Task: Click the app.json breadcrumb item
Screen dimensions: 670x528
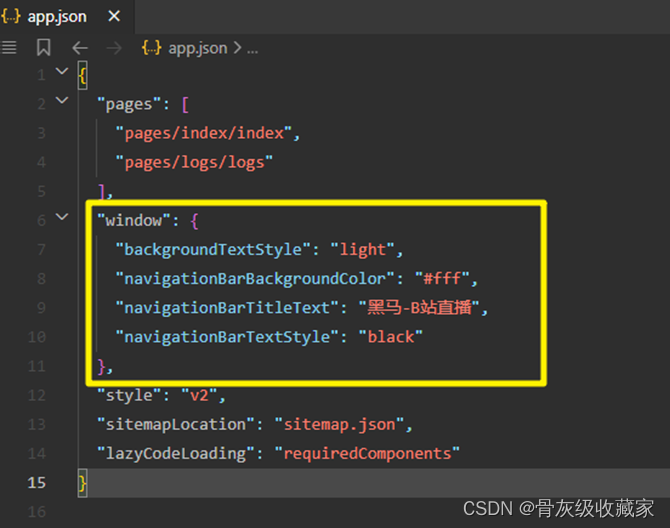Action: [x=197, y=48]
